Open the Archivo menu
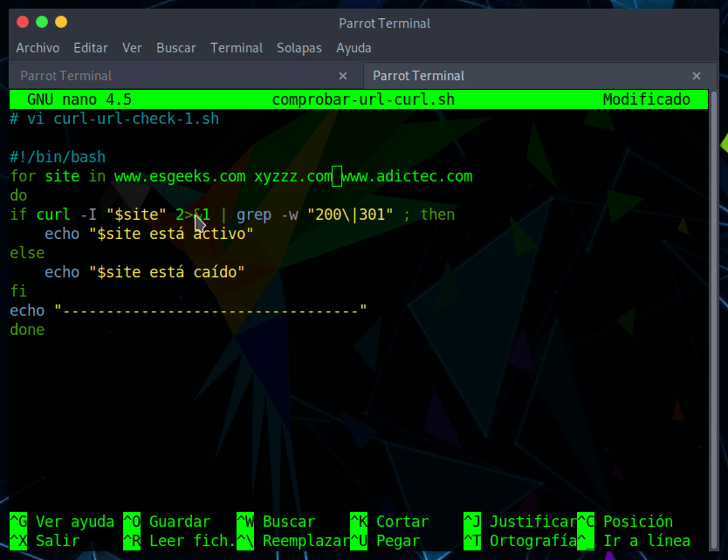728x560 pixels. click(38, 48)
